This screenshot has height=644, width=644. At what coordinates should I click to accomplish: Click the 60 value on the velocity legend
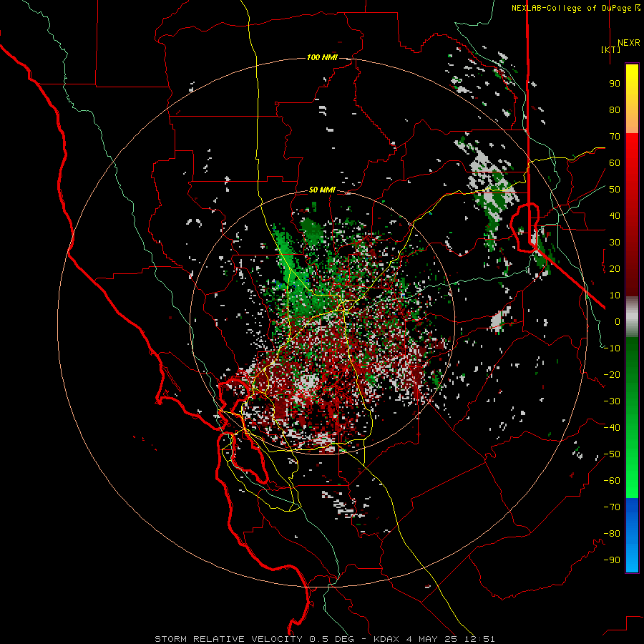(x=615, y=163)
